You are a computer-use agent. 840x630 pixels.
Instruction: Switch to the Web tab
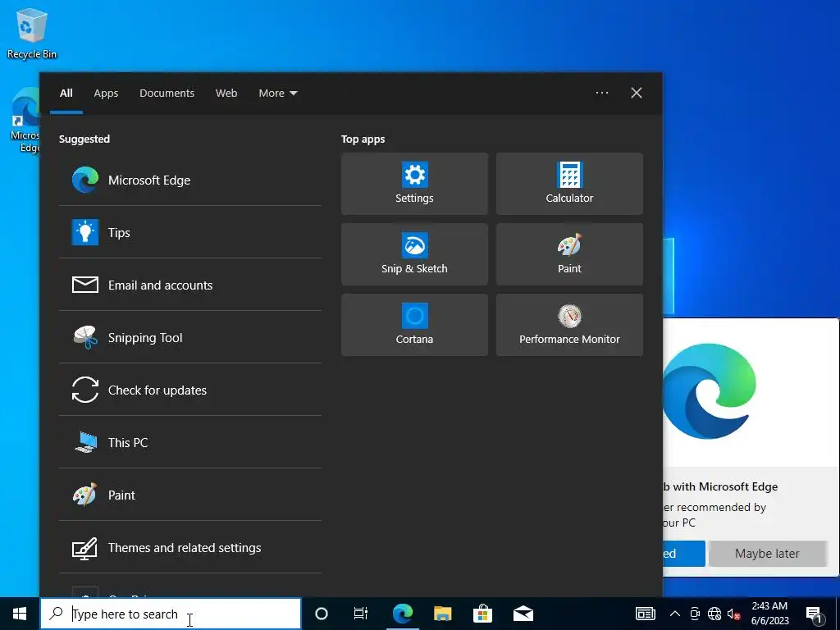[226, 94]
